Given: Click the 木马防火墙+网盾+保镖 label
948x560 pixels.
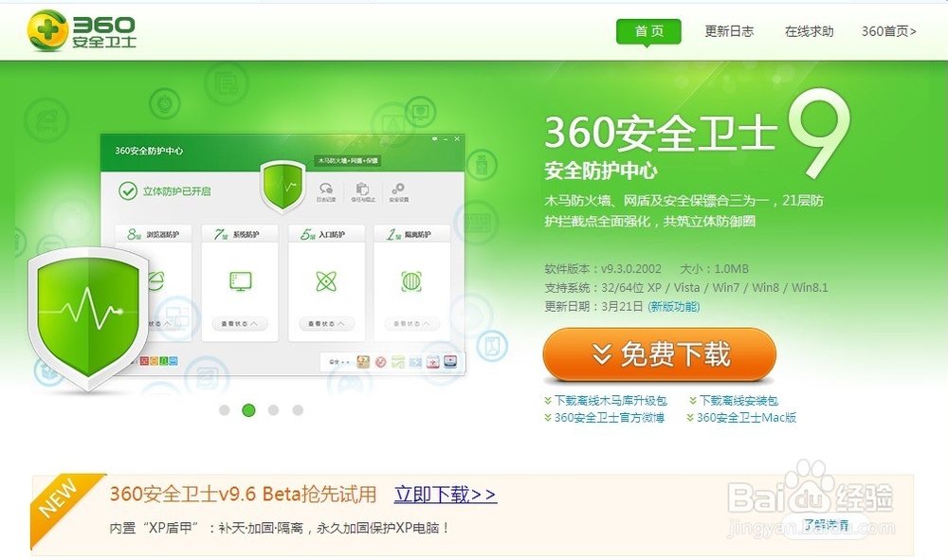Looking at the screenshot, I should pos(348,161).
